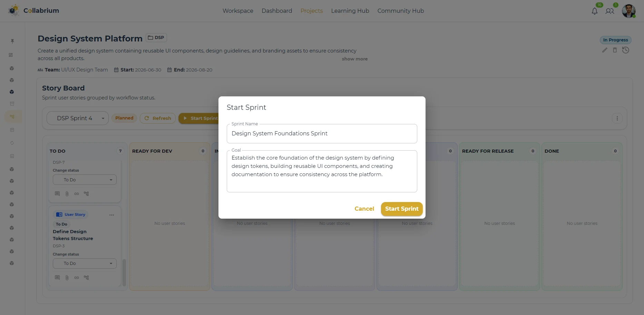This screenshot has height=315, width=644.
Task: Open attachments paperclip on DSP-7 card
Action: (67, 194)
